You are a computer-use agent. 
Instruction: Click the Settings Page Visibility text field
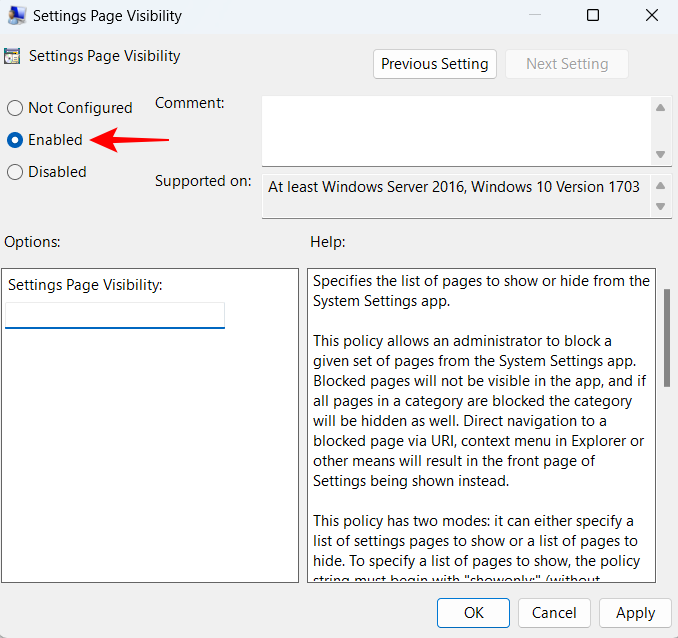click(x=115, y=315)
